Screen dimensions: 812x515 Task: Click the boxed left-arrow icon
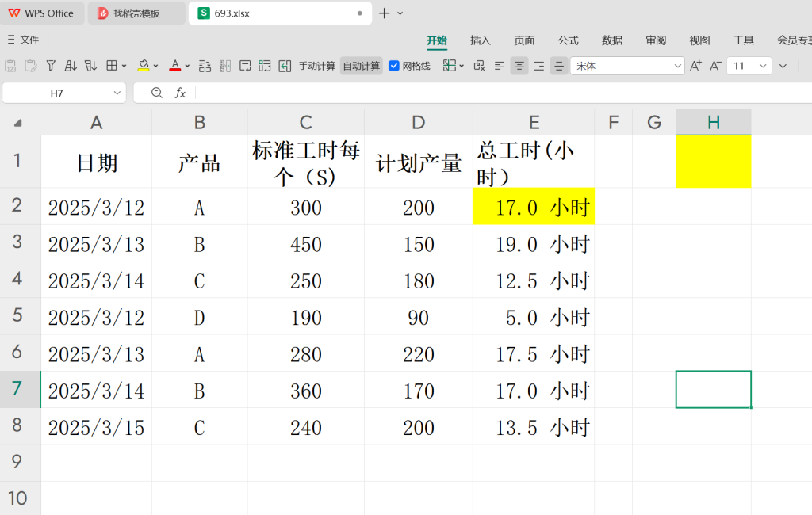coord(285,66)
